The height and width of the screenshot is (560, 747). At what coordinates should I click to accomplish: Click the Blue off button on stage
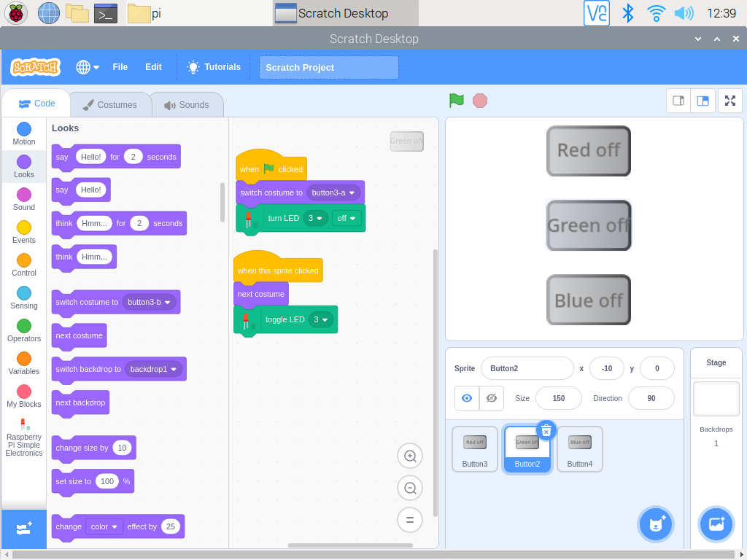point(589,300)
